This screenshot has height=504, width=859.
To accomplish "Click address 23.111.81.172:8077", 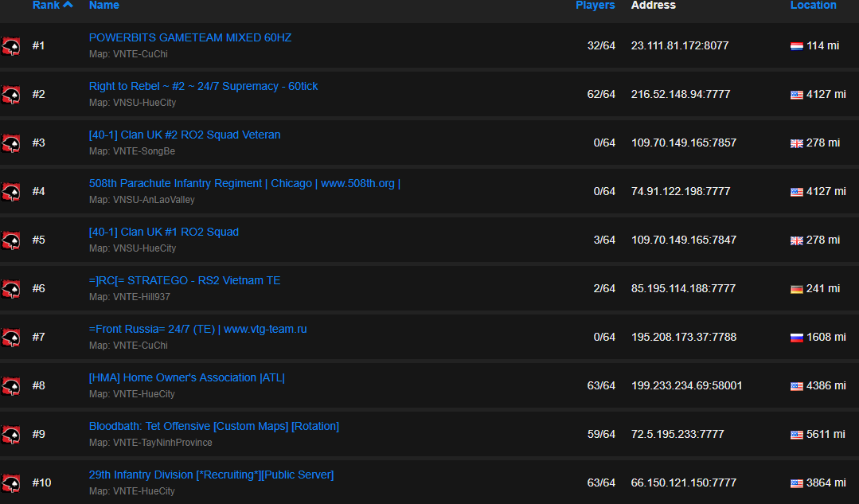I will (680, 46).
